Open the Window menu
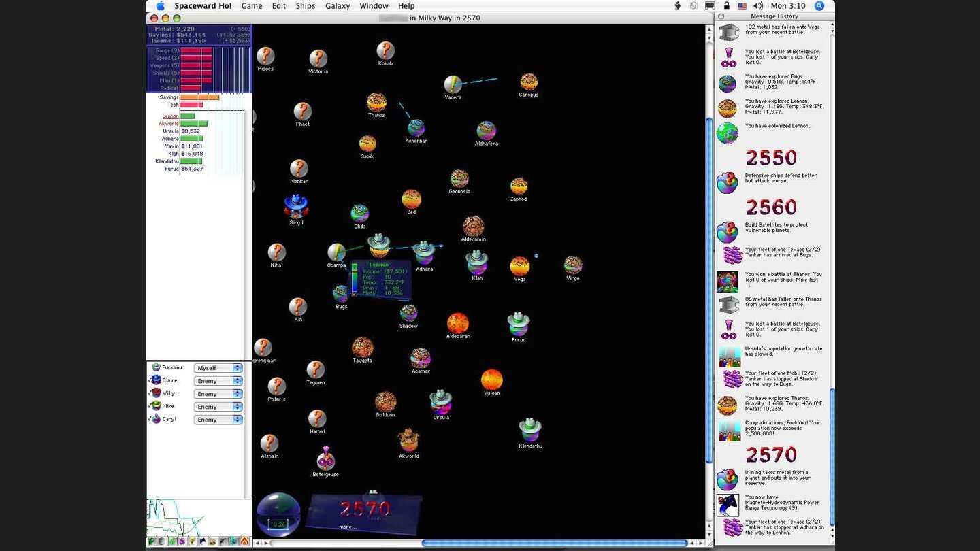 374,5
